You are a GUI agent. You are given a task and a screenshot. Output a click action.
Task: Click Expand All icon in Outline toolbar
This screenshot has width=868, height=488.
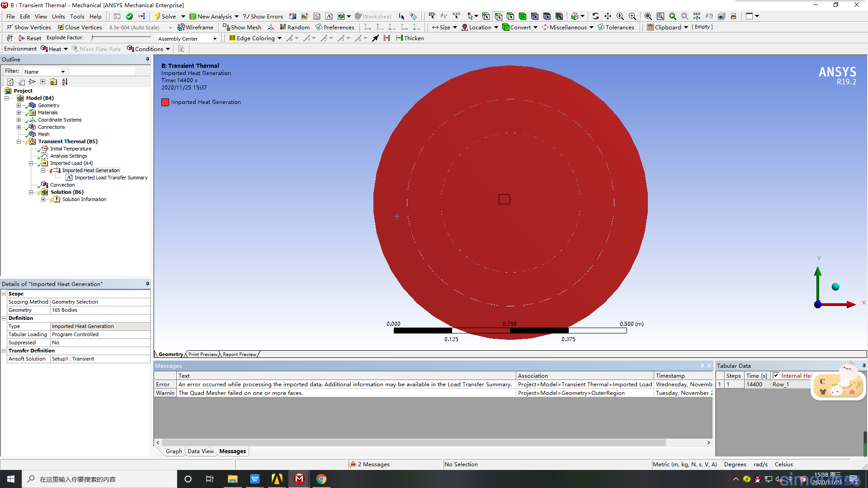click(42, 82)
